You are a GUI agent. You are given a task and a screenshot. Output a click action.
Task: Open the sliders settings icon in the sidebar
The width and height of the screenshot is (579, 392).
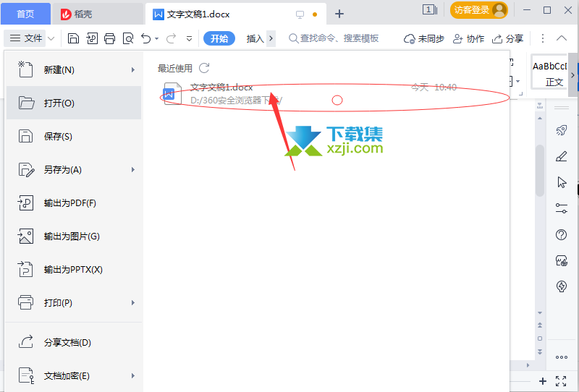point(562,208)
